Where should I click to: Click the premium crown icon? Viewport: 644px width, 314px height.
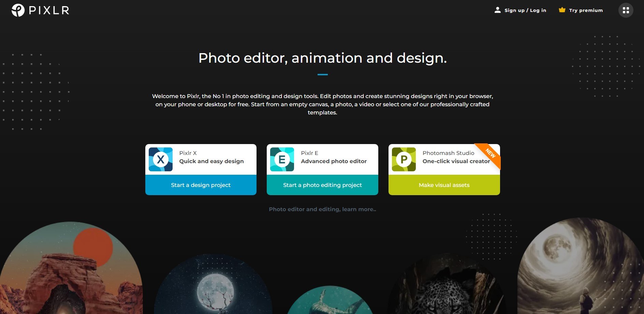click(562, 10)
